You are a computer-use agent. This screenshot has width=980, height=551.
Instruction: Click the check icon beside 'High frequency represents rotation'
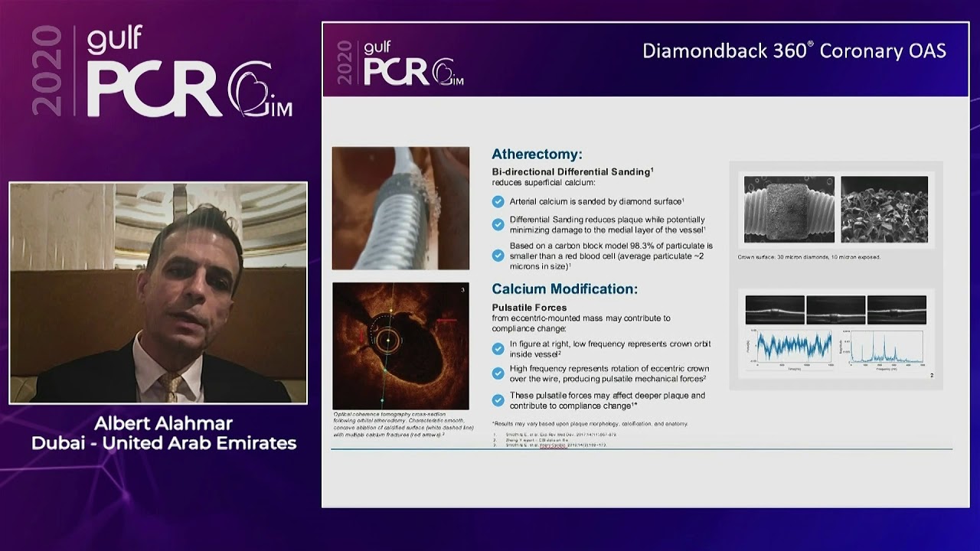(498, 373)
